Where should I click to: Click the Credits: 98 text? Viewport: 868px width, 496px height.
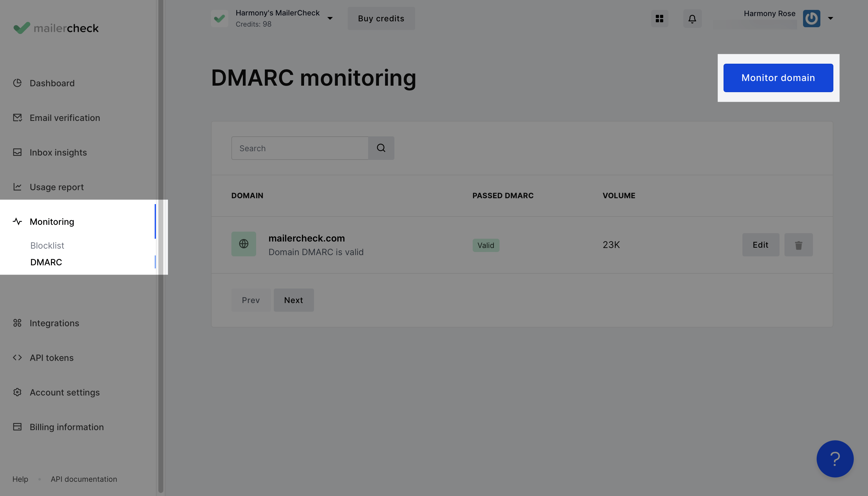pyautogui.click(x=253, y=24)
